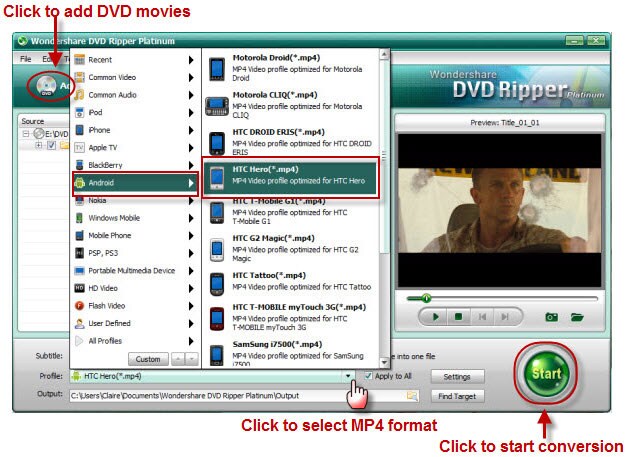Click the Nokia phone icon
Screen dimensions: 625x457
point(79,200)
